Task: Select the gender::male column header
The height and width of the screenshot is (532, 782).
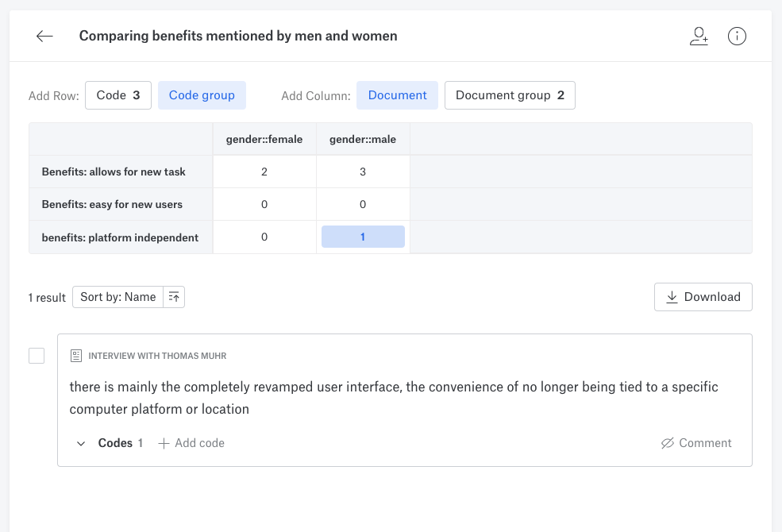Action: pyautogui.click(x=363, y=139)
